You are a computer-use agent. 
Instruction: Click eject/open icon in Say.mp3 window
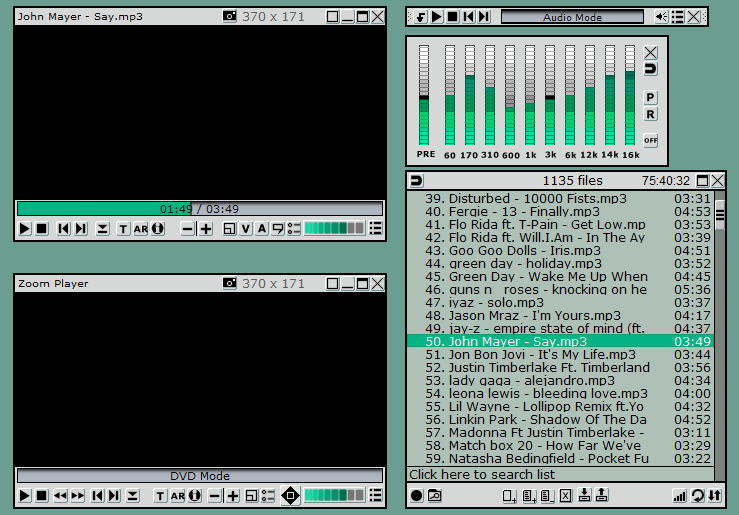click(102, 229)
